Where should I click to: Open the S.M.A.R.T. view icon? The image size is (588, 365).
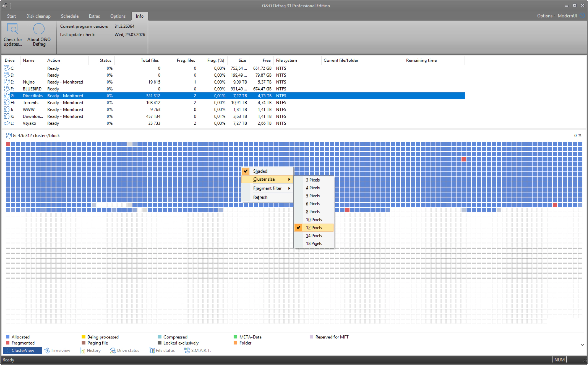pyautogui.click(x=187, y=351)
